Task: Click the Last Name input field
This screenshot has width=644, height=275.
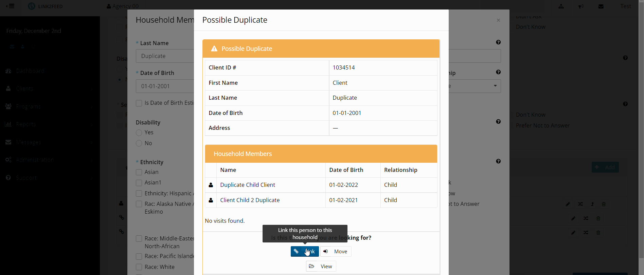Action: (x=165, y=56)
